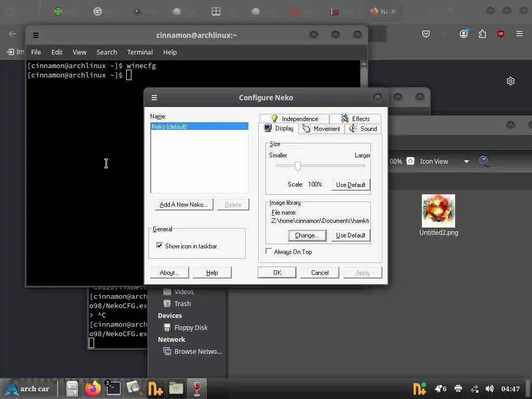The height and width of the screenshot is (399, 532).
Task: Click the Firefox back arrow
Action: (12, 34)
